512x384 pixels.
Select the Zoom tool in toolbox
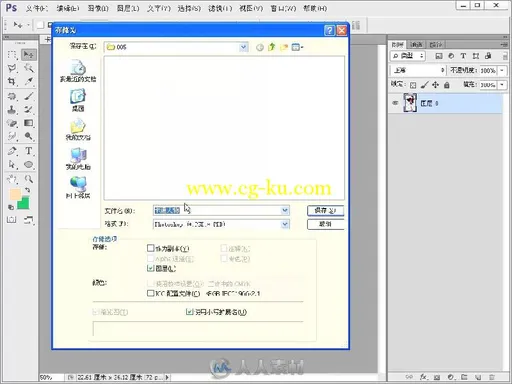click(29, 179)
